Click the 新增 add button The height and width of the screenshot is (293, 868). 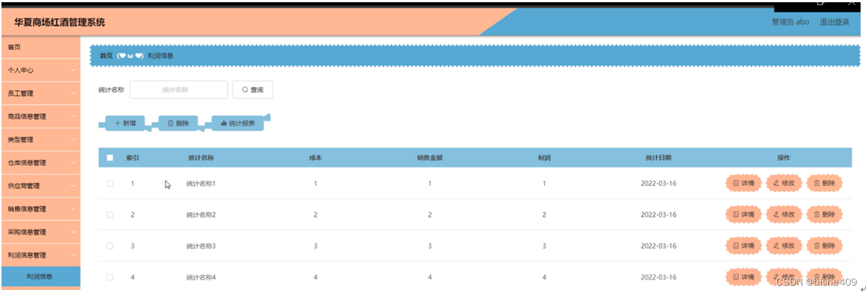(125, 123)
